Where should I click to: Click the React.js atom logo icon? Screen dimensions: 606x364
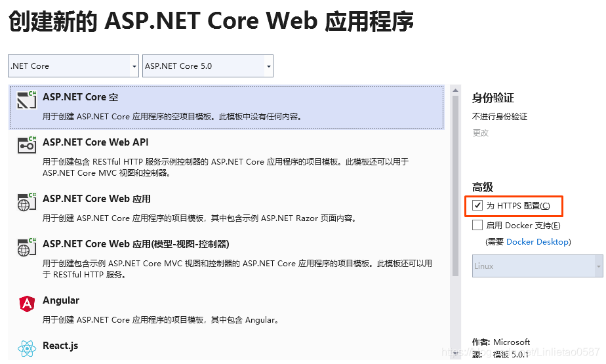[x=27, y=348]
